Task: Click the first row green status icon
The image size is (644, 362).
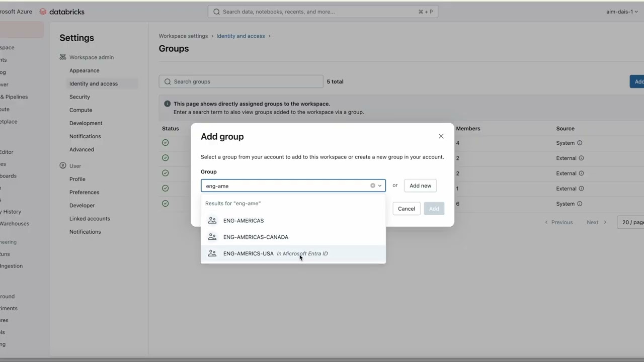Action: point(166,143)
